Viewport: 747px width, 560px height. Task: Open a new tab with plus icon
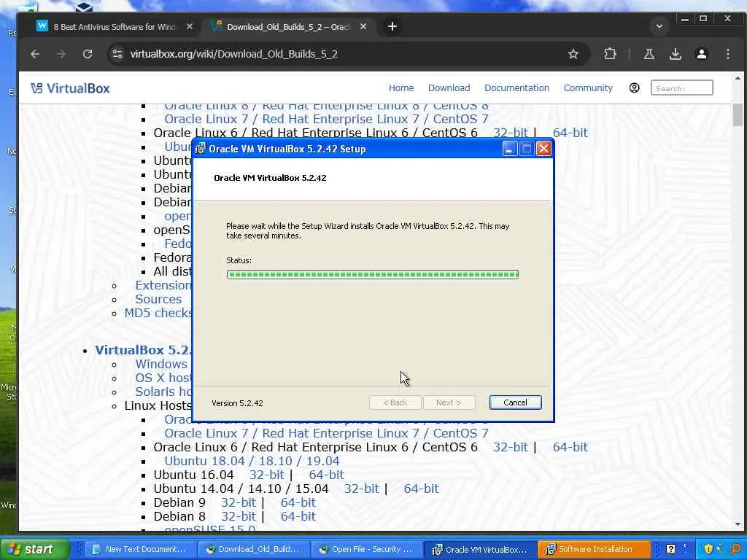pos(392,27)
